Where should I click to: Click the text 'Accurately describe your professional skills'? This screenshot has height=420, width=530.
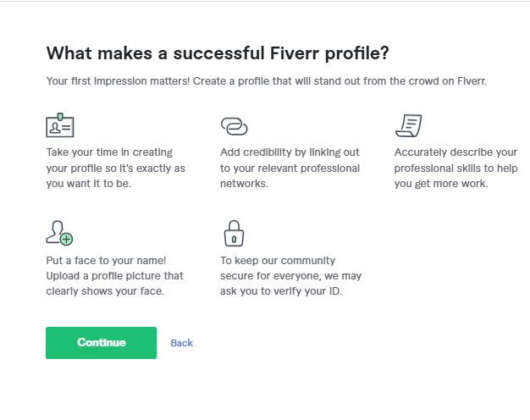[x=455, y=160]
